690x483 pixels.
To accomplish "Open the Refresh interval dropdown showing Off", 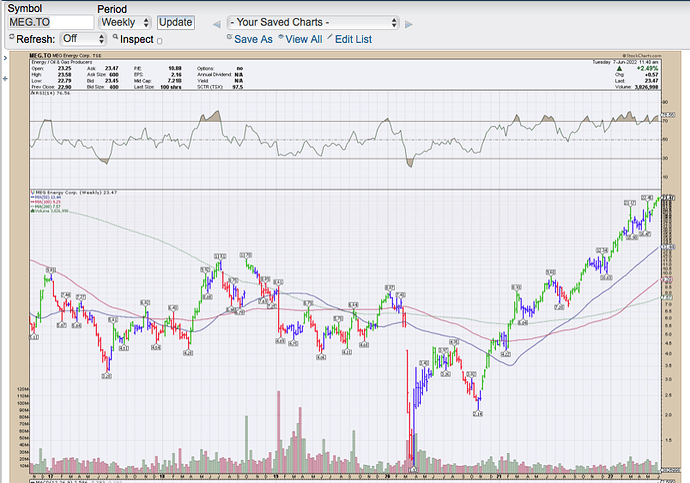I will 83,39.
